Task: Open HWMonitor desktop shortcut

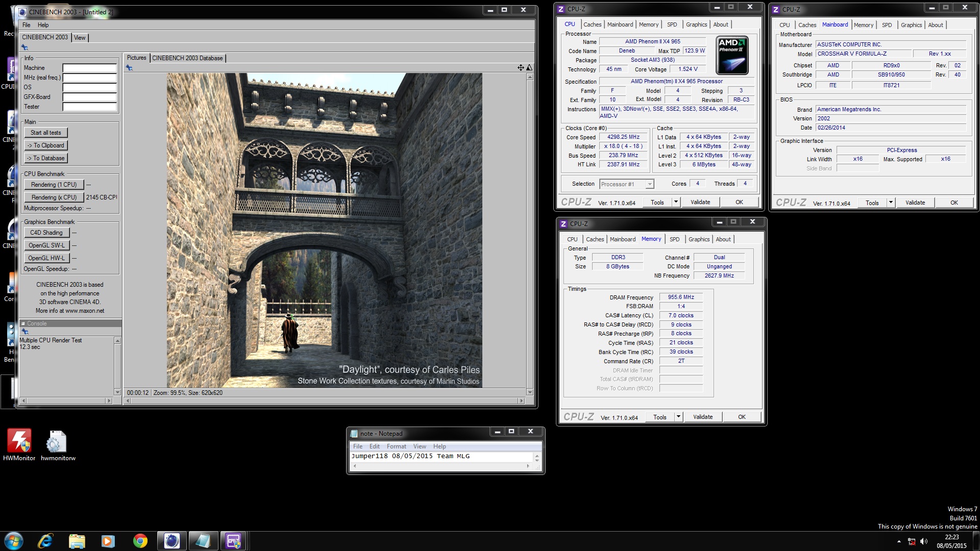Action: [19, 444]
